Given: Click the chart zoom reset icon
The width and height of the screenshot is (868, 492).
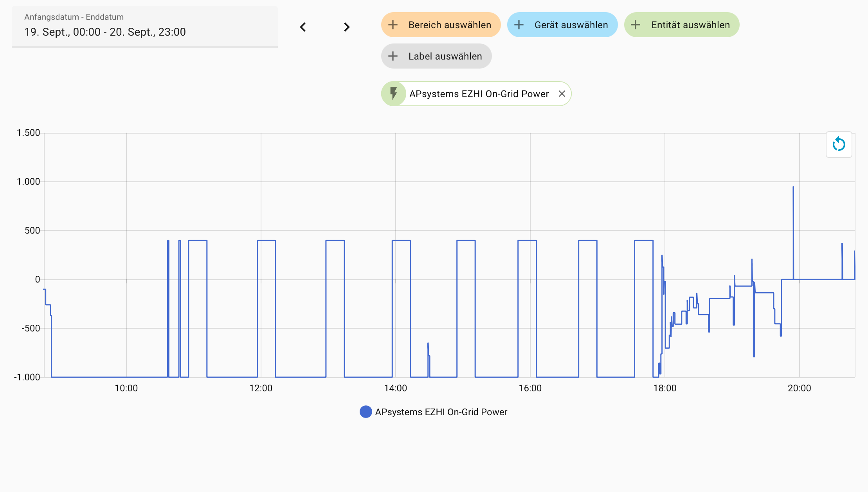Looking at the screenshot, I should [839, 145].
